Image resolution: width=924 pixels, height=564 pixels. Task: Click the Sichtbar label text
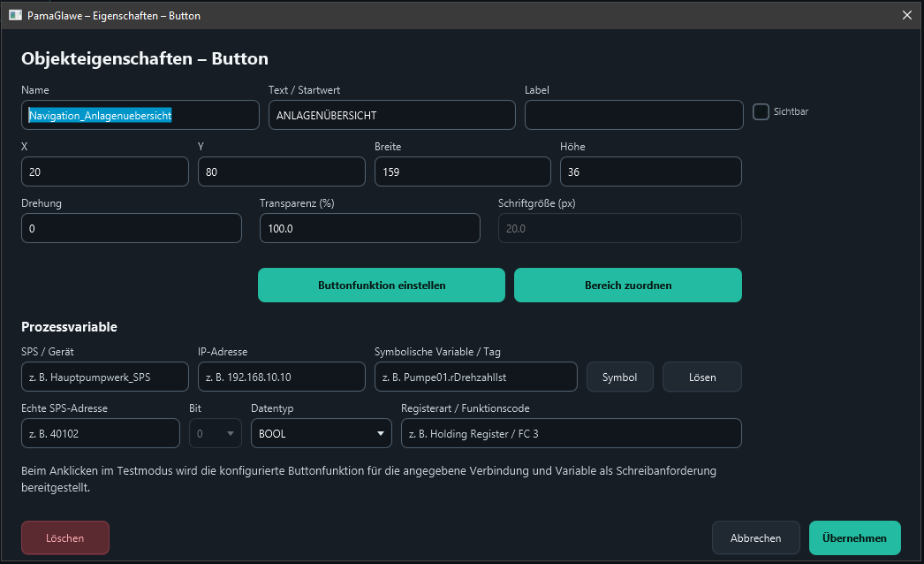click(791, 111)
